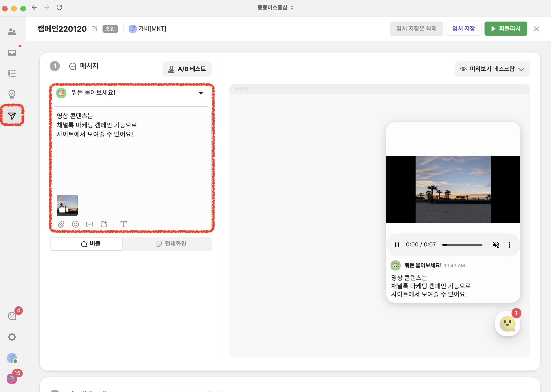Expand the 뭐든 물어보세요! sender dropdown
Image resolution: width=551 pixels, height=392 pixels.
(201, 93)
